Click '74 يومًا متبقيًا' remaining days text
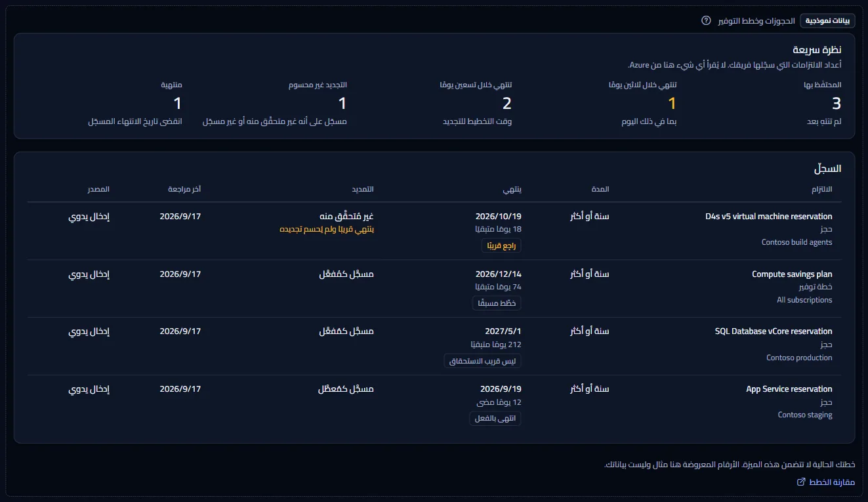The width and height of the screenshot is (868, 502). point(499,287)
